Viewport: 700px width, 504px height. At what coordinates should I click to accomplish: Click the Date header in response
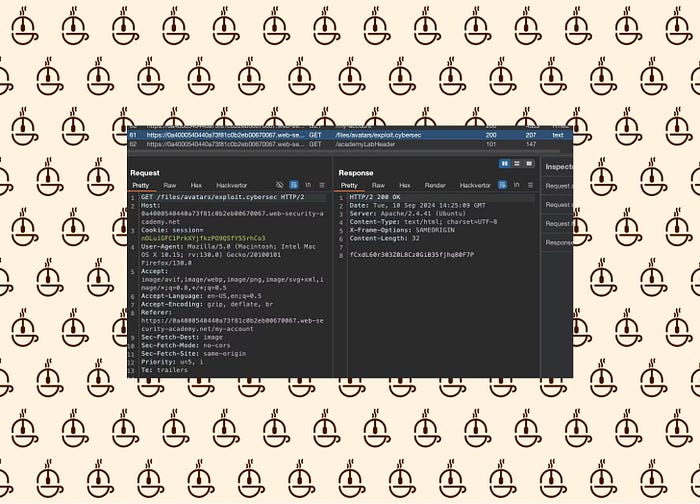click(x=417, y=205)
